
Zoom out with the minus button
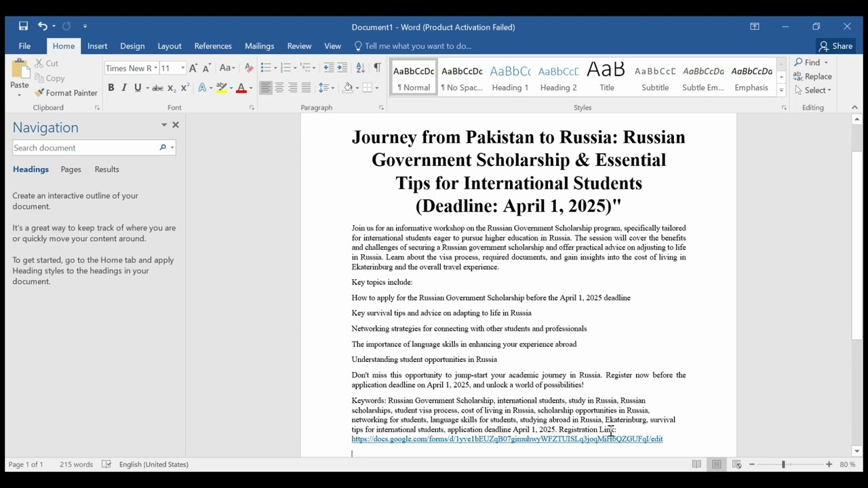752,464
